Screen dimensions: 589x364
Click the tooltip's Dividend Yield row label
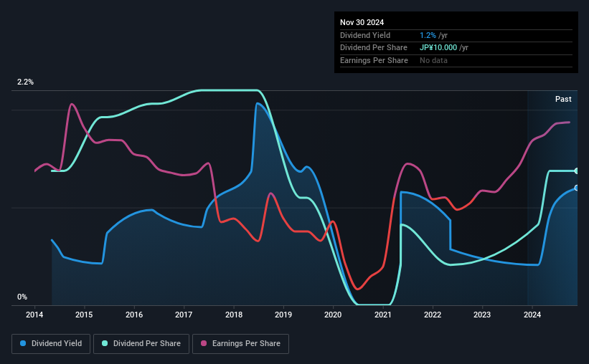click(365, 35)
